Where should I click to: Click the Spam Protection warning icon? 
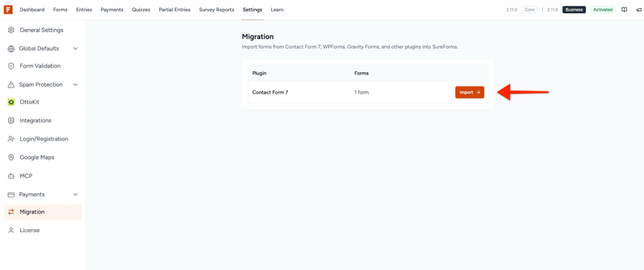pyautogui.click(x=11, y=85)
